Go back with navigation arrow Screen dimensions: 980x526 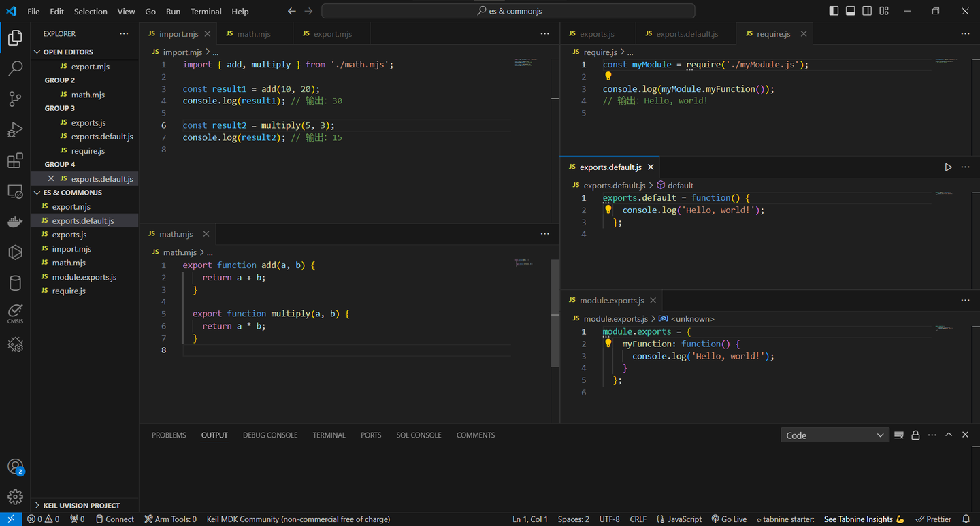coord(292,11)
